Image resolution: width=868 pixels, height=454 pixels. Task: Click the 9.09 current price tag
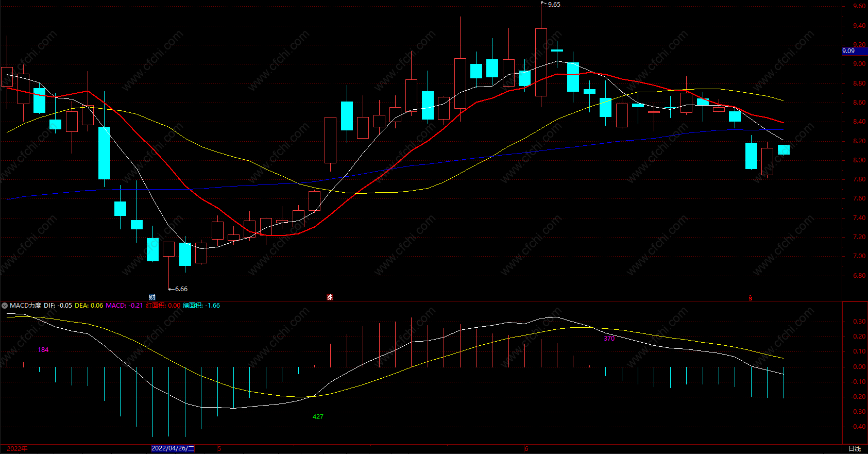point(854,51)
